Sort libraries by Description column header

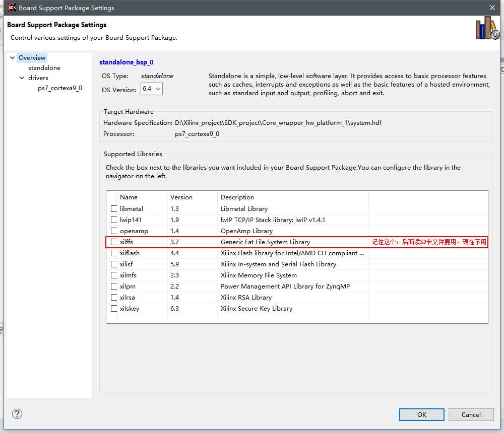click(293, 197)
